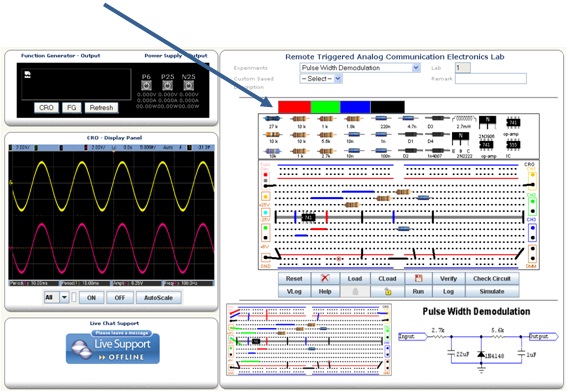Turn CRO display ON
The width and height of the screenshot is (567, 392).
(x=91, y=298)
